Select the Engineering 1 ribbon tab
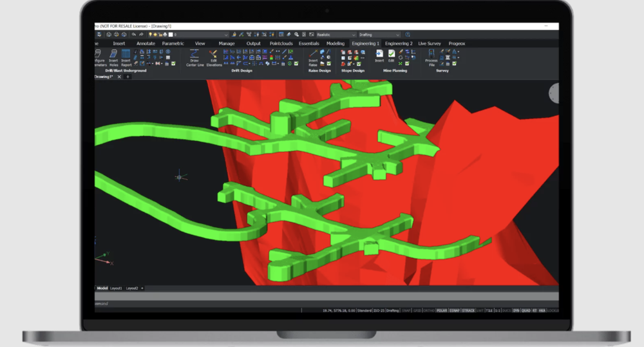 [x=365, y=43]
